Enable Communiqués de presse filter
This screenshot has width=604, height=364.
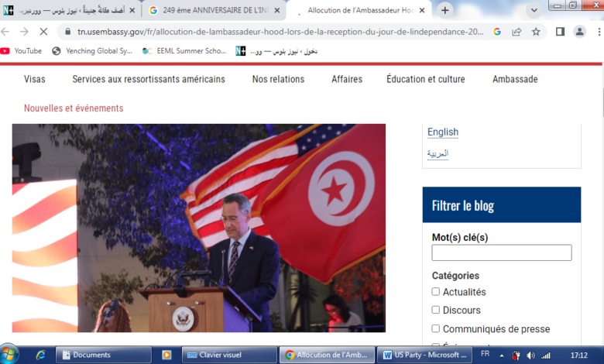436,329
